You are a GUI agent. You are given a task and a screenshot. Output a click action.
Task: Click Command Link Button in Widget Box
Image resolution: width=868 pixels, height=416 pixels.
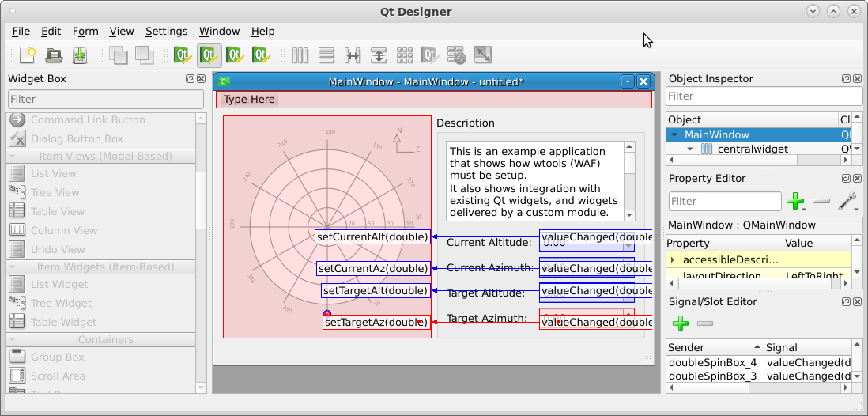click(x=87, y=119)
